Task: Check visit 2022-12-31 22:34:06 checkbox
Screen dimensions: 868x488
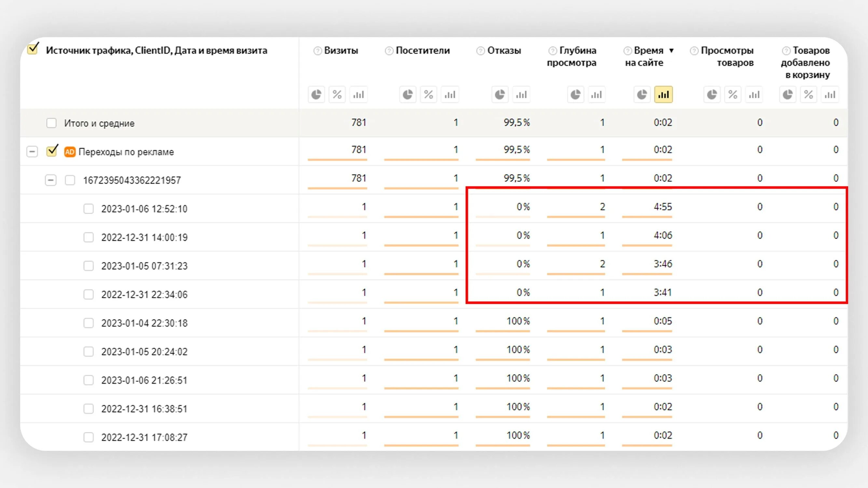Action: tap(89, 295)
